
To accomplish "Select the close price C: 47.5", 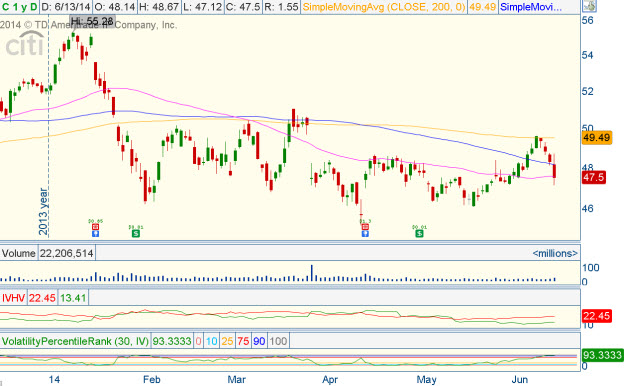I will point(243,7).
